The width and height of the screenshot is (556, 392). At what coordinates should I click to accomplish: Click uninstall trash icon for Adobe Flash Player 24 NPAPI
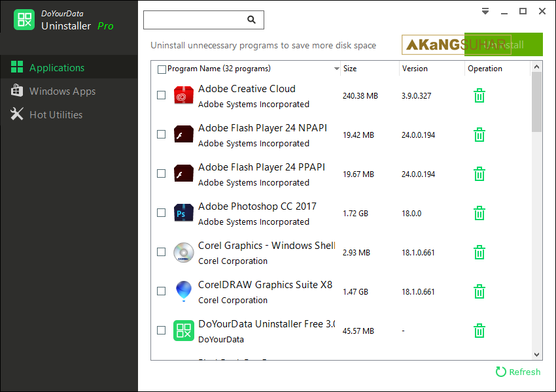point(479,135)
